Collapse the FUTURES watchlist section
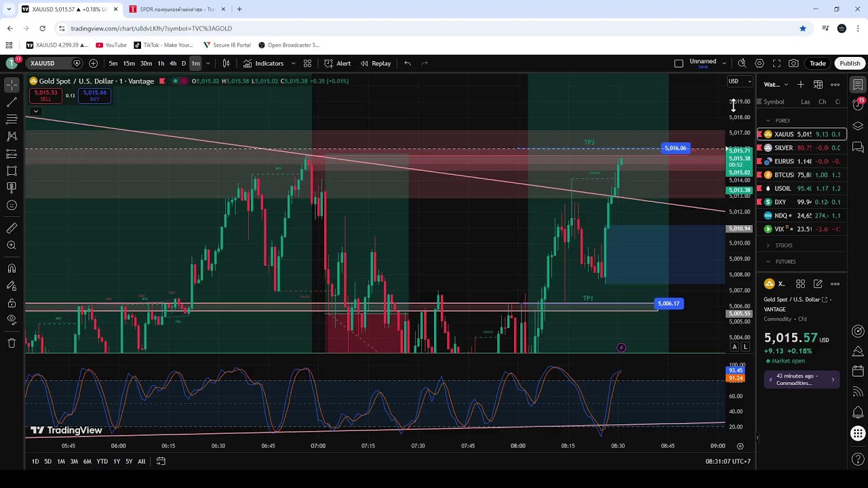This screenshot has height=488, width=868. click(768, 262)
